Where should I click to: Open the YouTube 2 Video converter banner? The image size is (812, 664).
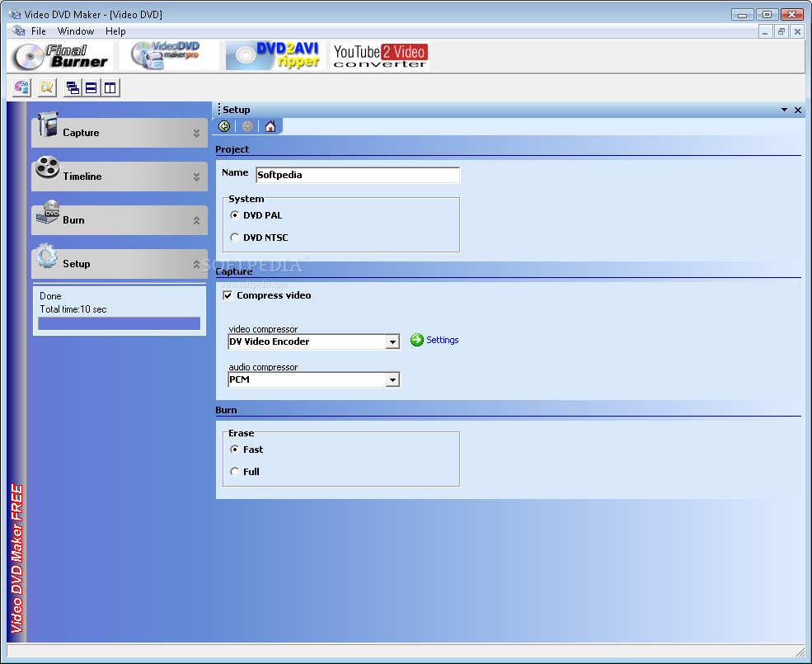[379, 56]
